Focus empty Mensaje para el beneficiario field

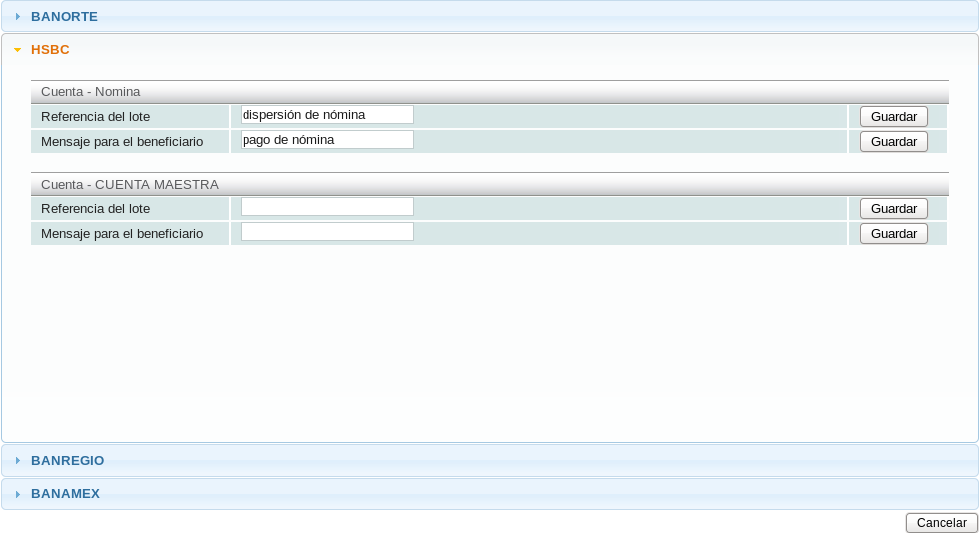click(326, 232)
